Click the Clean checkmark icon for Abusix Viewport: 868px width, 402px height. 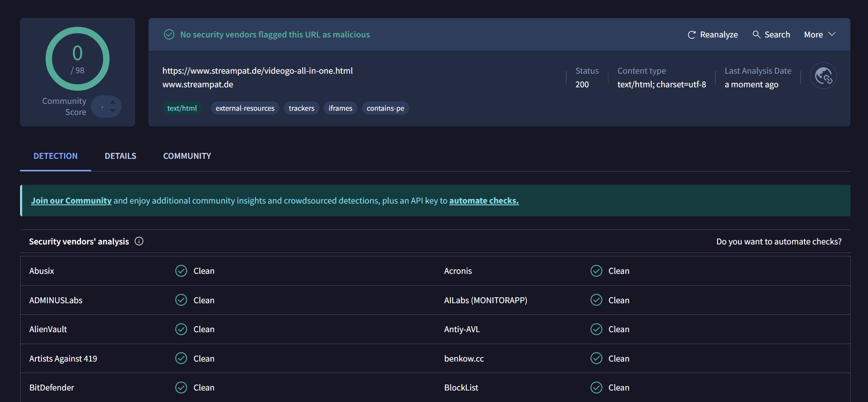coord(181,271)
